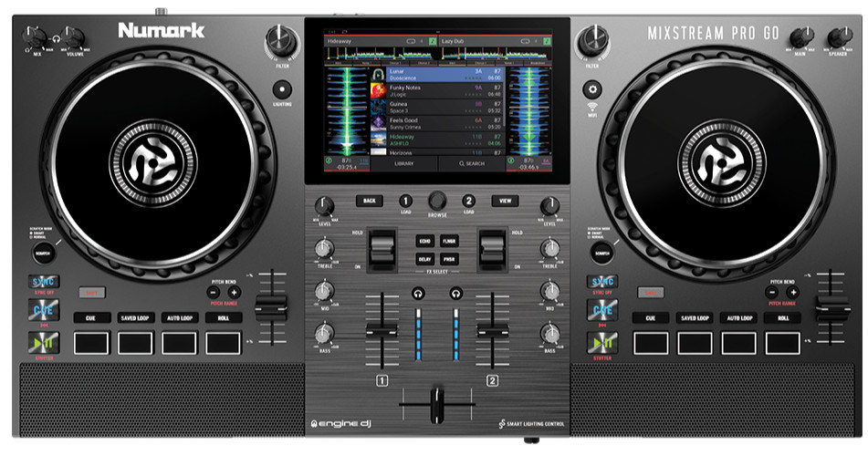The image size is (868, 456).
Task: Click the headphone VOLUME knob
Action: click(73, 38)
